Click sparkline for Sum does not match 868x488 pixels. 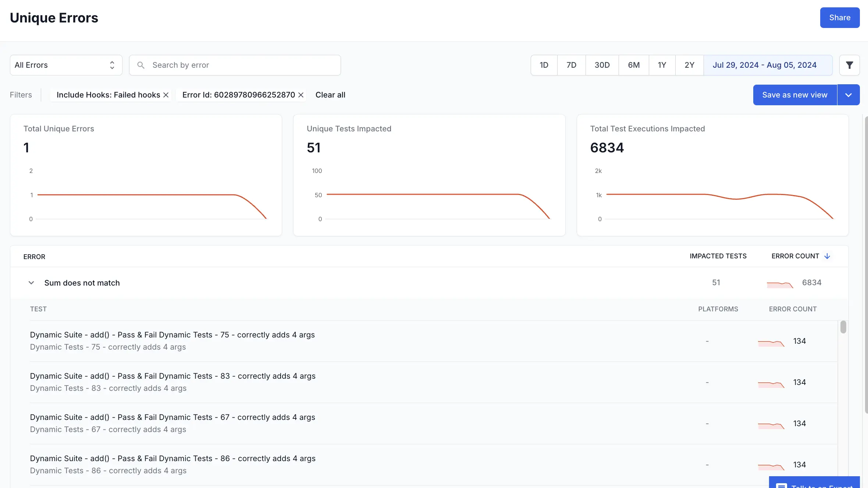(x=780, y=284)
